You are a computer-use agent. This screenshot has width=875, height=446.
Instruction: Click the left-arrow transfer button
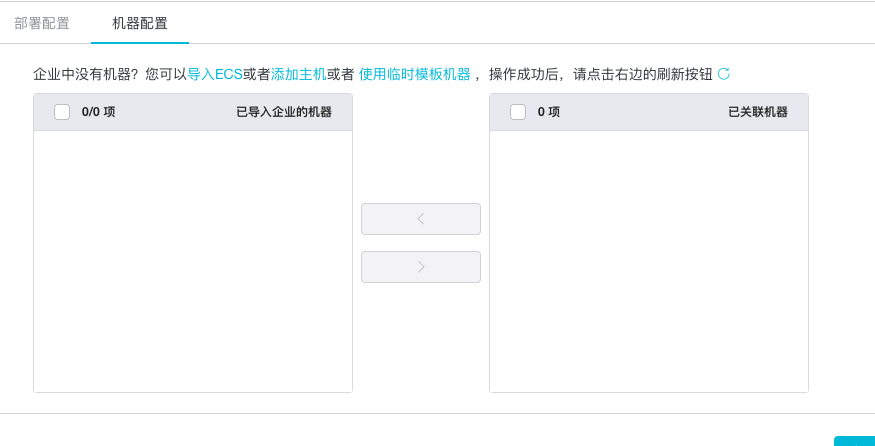point(421,219)
